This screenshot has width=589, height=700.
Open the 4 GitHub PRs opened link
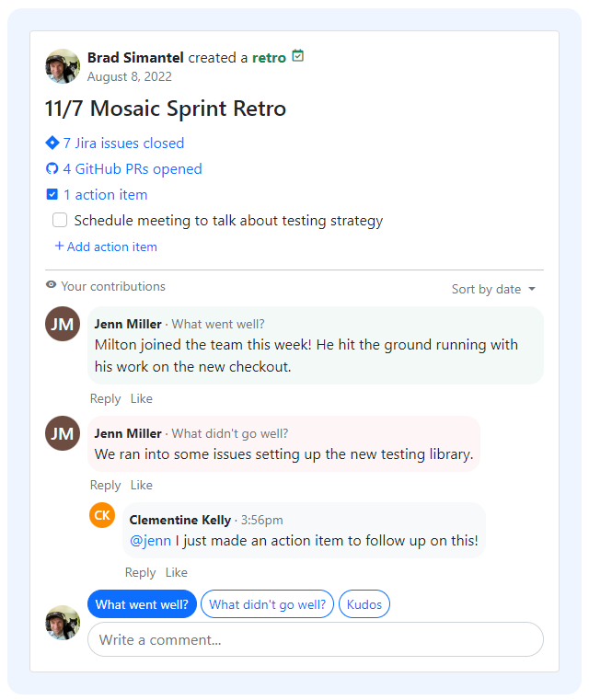(x=133, y=169)
